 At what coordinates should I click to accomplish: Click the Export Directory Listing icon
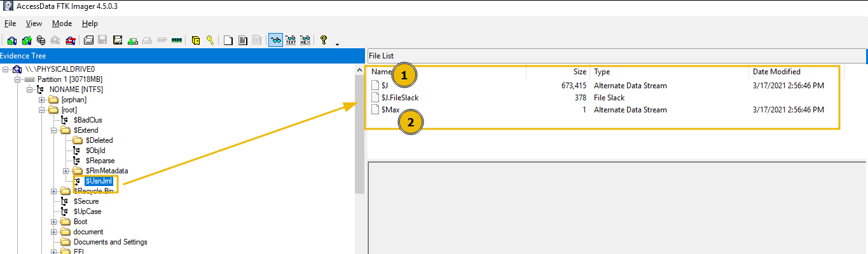[258, 40]
